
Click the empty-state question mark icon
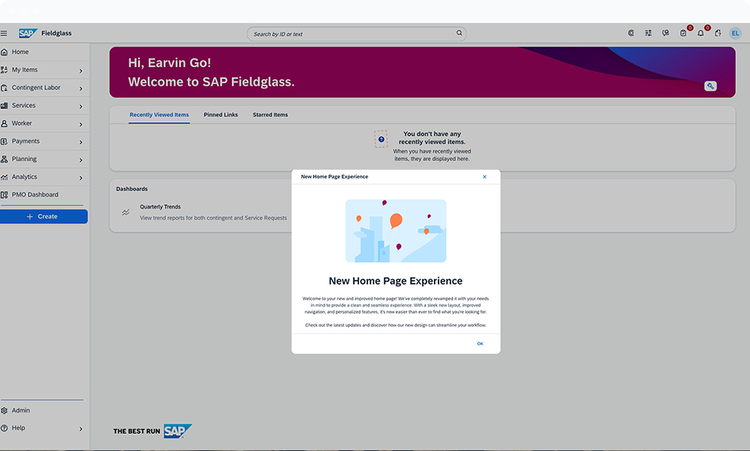coord(381,139)
